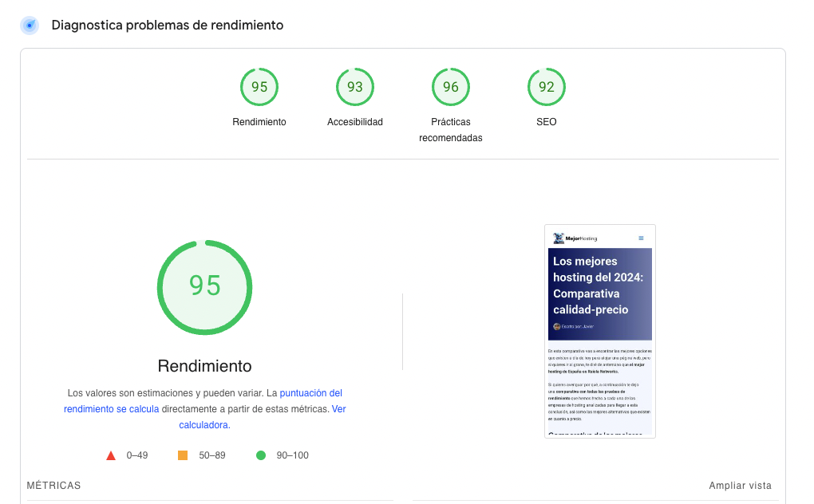Click the 'Diagnostica problemas de rendimiento' heading
This screenshot has width=814, height=504.
pos(167,25)
